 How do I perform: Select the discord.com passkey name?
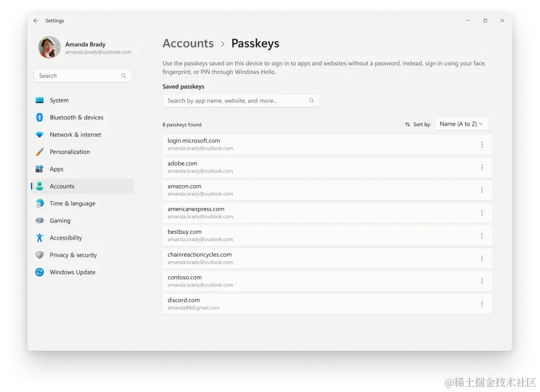[x=183, y=300]
